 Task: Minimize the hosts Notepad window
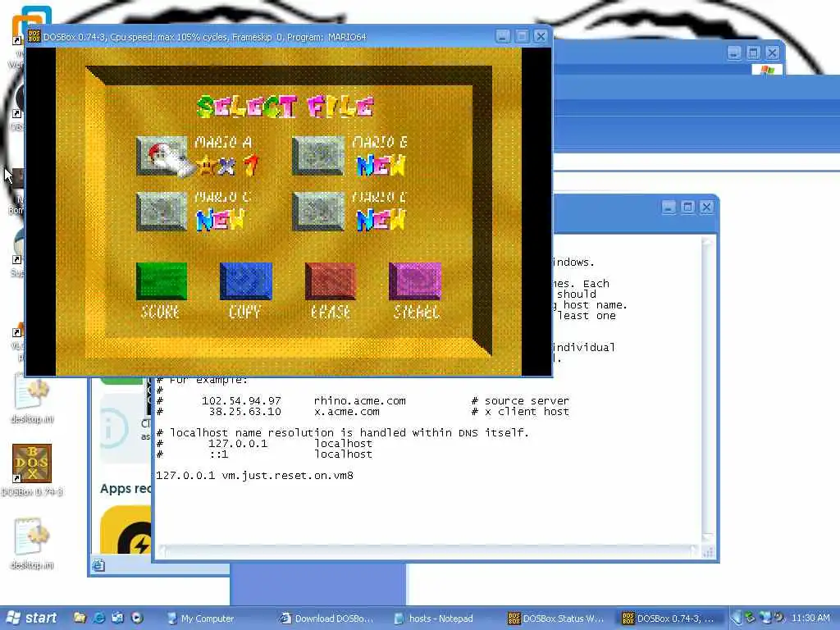click(669, 207)
